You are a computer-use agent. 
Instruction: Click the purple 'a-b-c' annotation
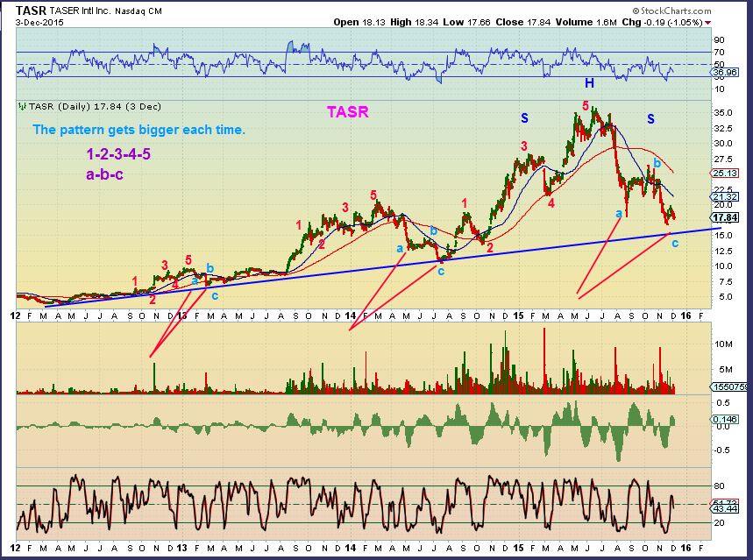pyautogui.click(x=104, y=174)
